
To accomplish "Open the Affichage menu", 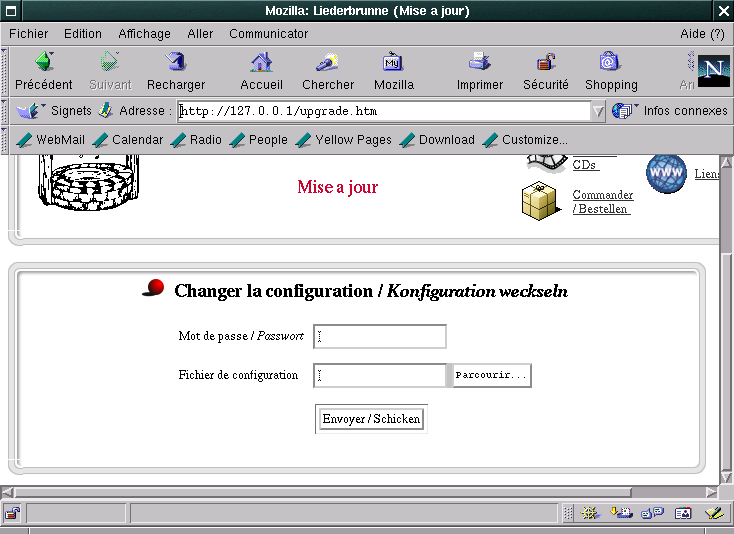I will point(144,33).
